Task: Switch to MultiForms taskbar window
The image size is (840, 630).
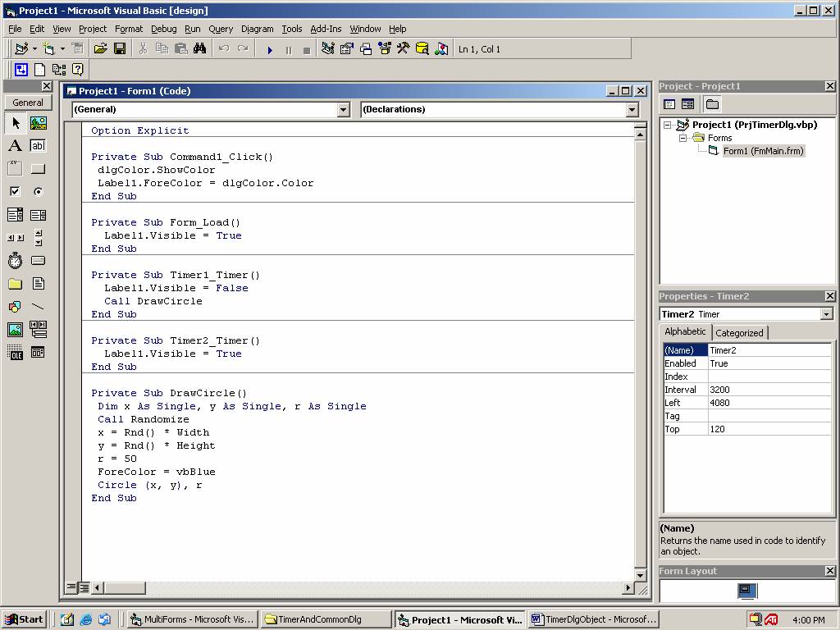Action: [x=192, y=619]
